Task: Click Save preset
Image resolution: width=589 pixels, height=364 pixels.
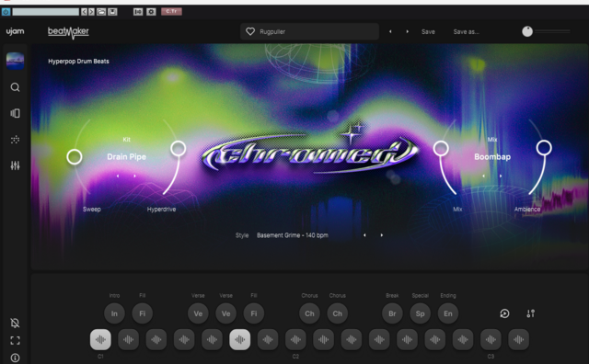Action: point(428,32)
